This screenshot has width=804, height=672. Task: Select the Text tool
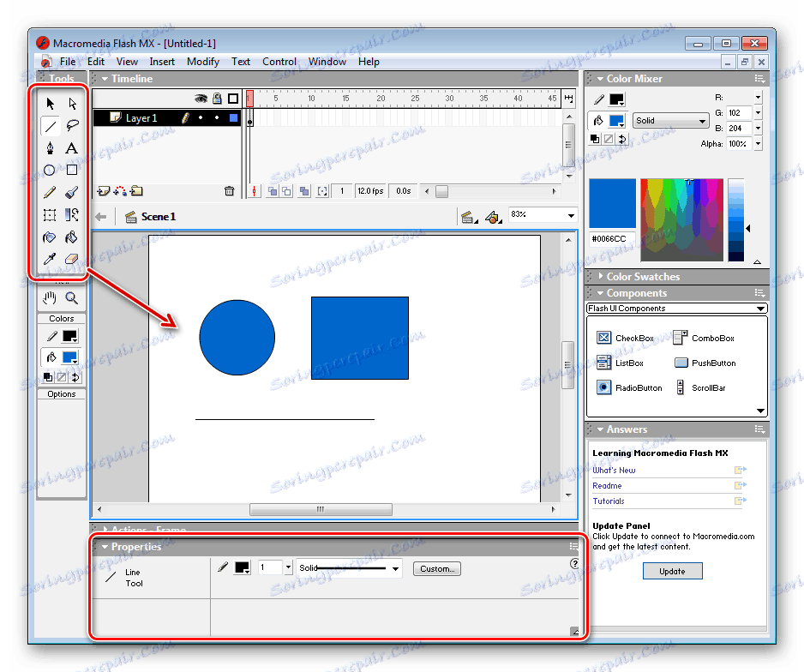coord(72,147)
